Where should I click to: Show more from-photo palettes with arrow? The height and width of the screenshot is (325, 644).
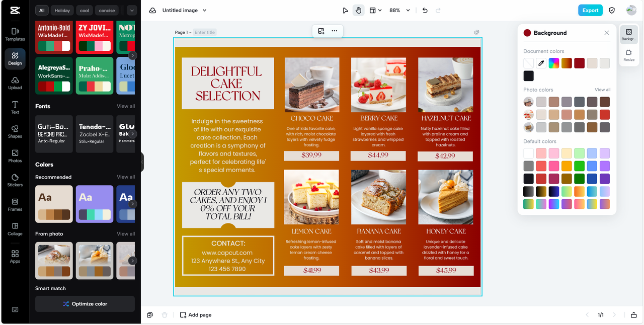[x=132, y=261]
